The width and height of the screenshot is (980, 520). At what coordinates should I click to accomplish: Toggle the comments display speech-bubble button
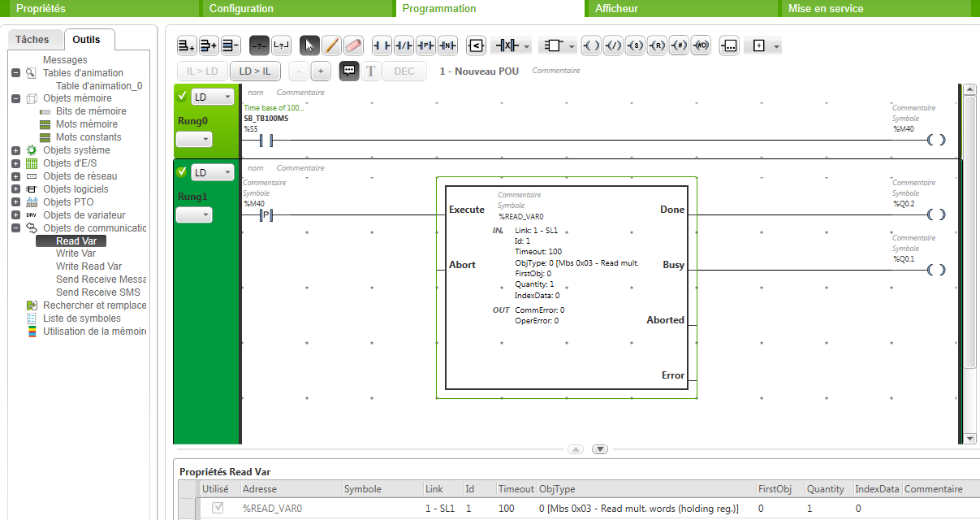pyautogui.click(x=349, y=71)
